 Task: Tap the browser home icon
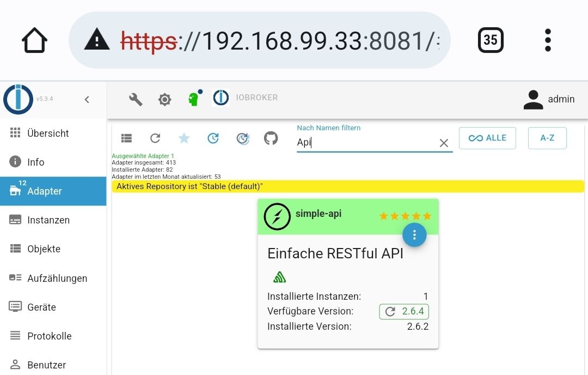pos(34,40)
